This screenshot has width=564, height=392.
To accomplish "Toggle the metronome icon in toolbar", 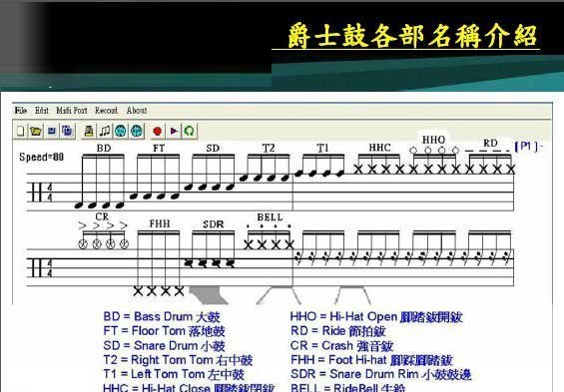I will [89, 131].
